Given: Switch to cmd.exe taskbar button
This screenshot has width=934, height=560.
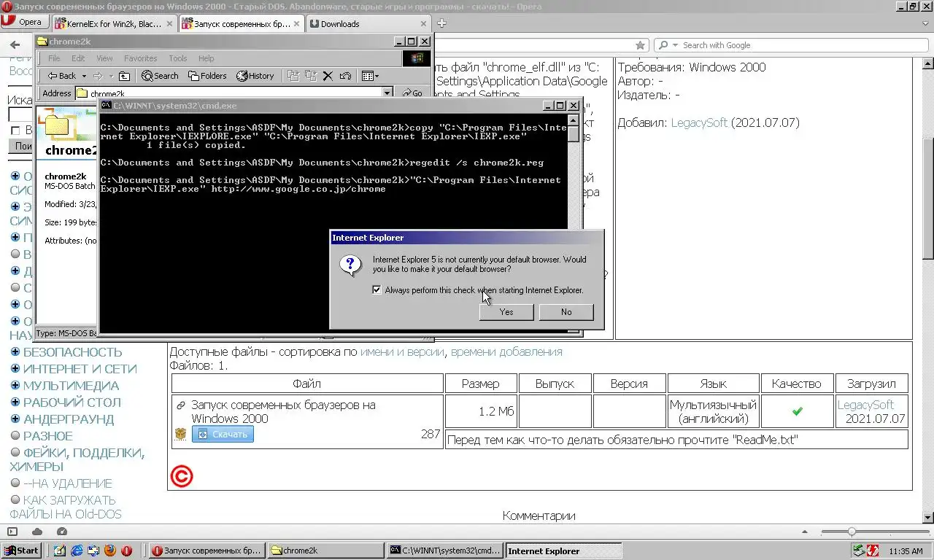Looking at the screenshot, I should (x=444, y=551).
